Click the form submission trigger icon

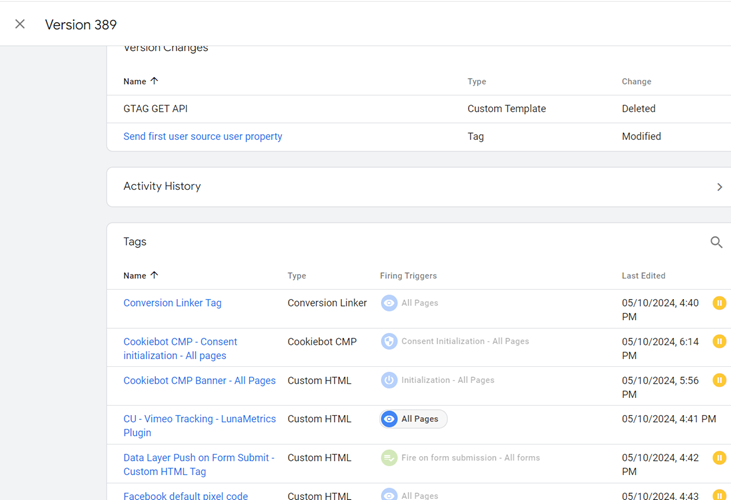[x=389, y=458]
